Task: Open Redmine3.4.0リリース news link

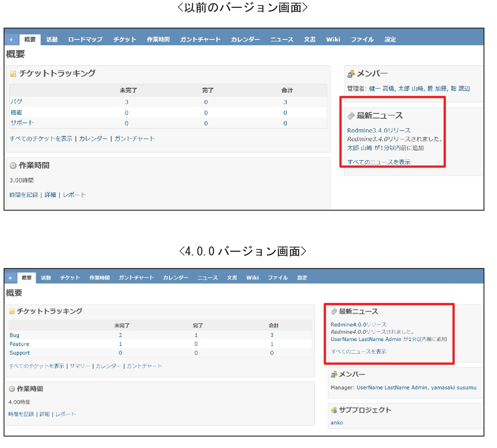Action: (x=379, y=131)
